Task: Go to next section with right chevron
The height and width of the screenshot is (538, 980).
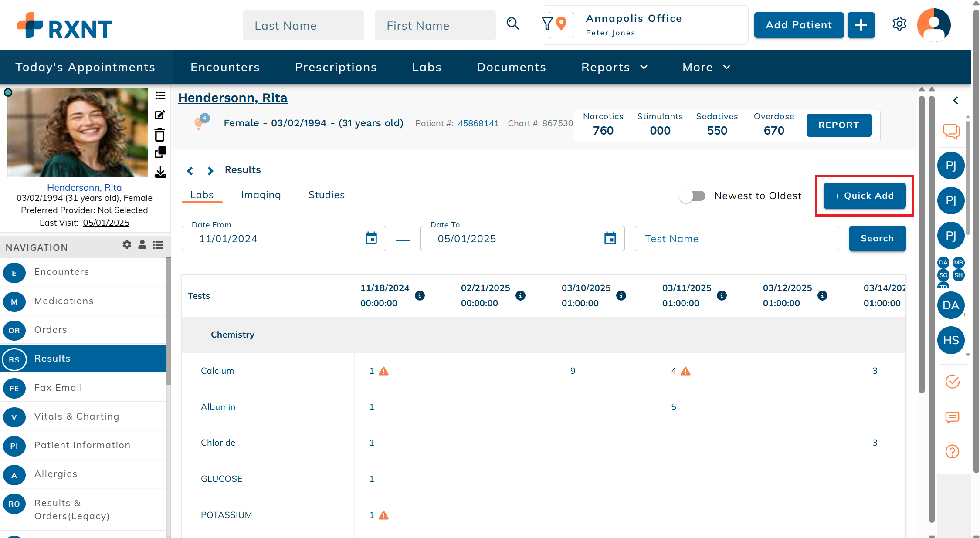Action: click(210, 171)
